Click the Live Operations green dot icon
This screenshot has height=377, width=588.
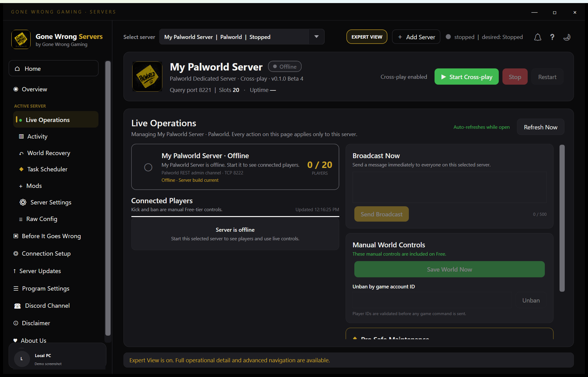21,120
